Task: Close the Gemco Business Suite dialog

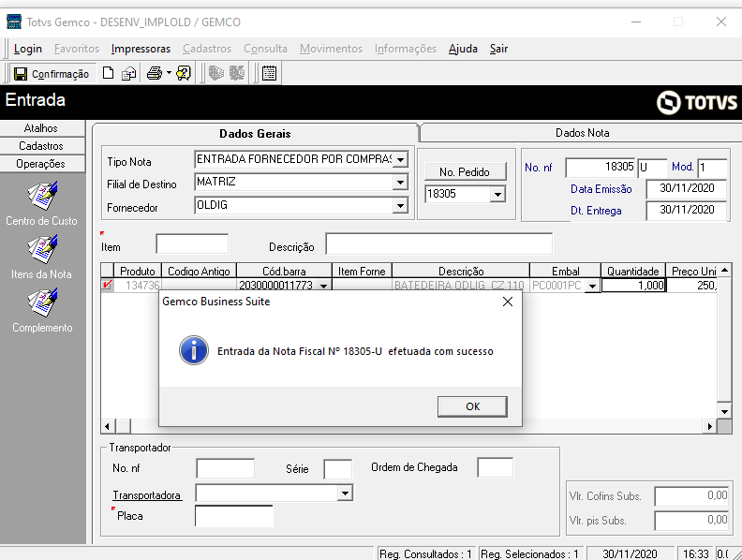Action: tap(507, 302)
